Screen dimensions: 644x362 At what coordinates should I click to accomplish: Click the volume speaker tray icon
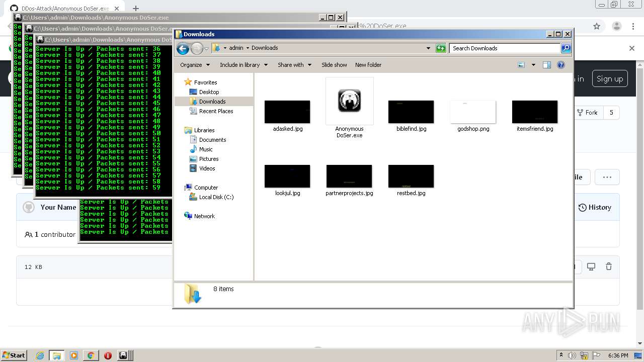(x=572, y=355)
